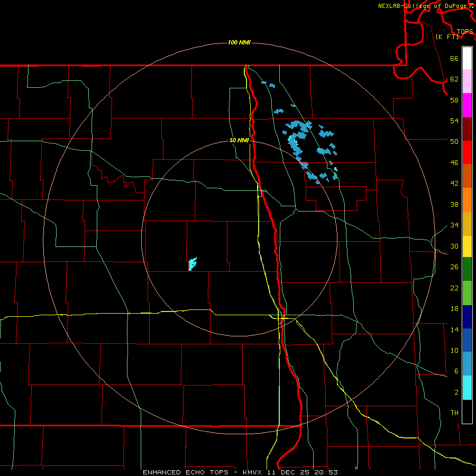Pick the navy blue swatch near 14
476x476 pixels.
coord(467,317)
